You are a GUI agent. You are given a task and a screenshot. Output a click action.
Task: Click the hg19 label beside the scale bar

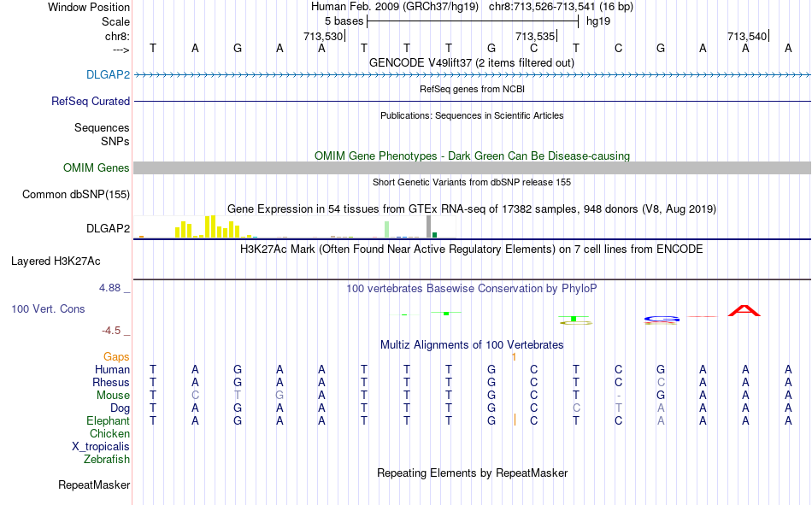(598, 21)
